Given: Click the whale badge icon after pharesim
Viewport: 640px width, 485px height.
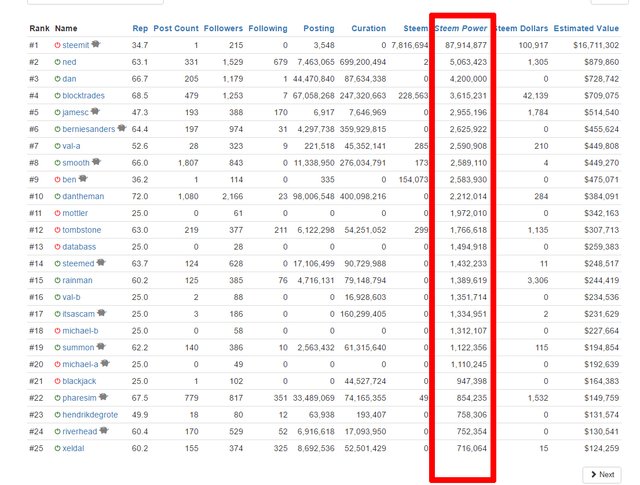Looking at the screenshot, I should 103,397.
